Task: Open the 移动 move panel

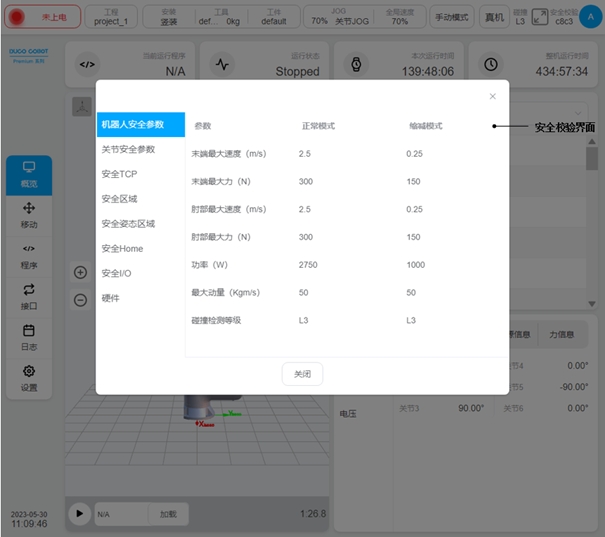Action: (29, 215)
